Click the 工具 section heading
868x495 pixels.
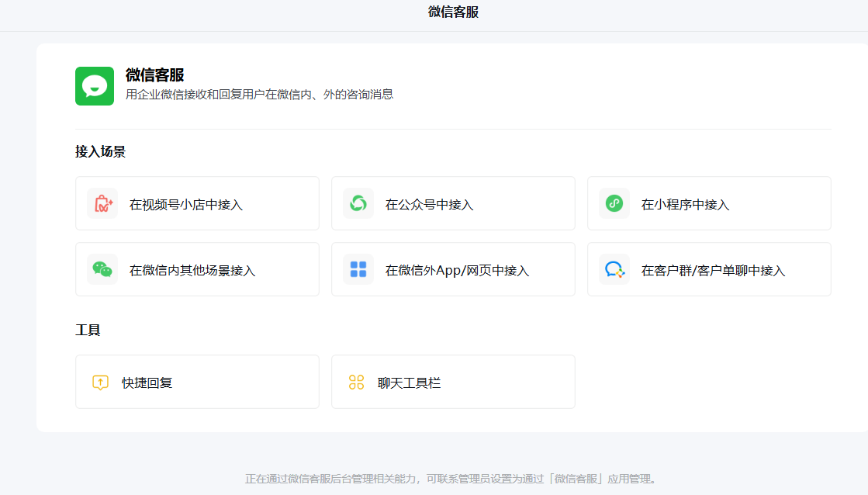pos(88,331)
